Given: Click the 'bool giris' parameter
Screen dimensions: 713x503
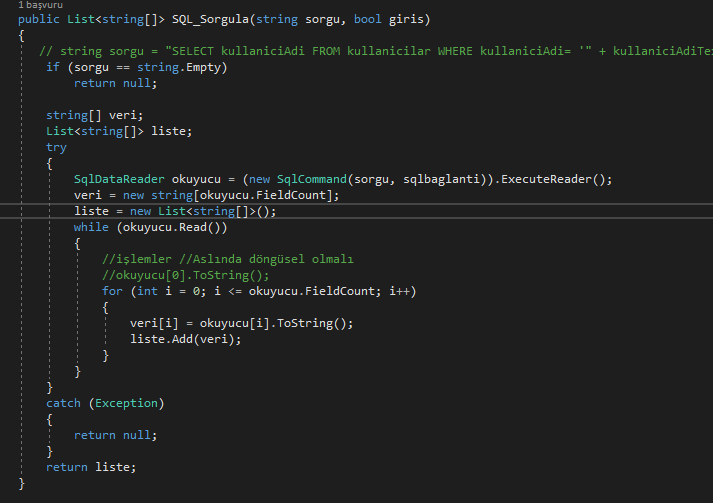Looking at the screenshot, I should click(x=388, y=20).
